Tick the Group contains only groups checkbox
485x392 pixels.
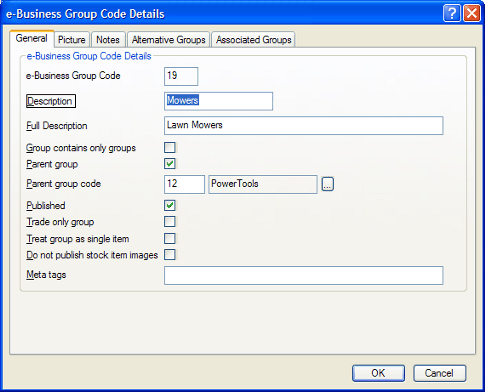[170, 147]
